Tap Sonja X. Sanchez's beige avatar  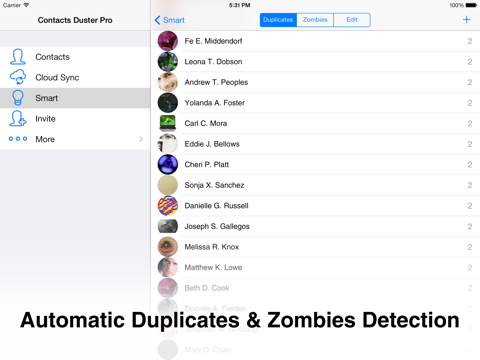(168, 185)
